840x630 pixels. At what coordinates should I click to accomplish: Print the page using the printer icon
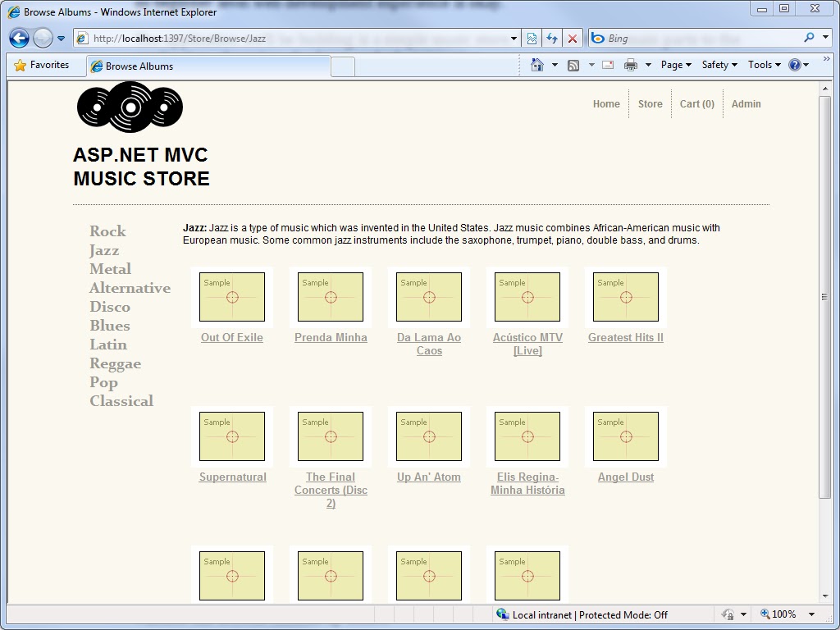pyautogui.click(x=630, y=64)
